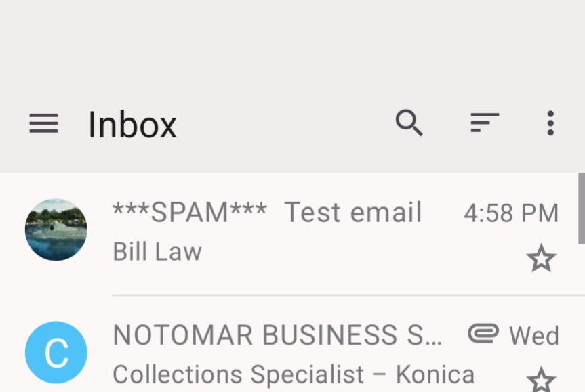Click the ***SPAM*** subject prefix

click(x=190, y=213)
